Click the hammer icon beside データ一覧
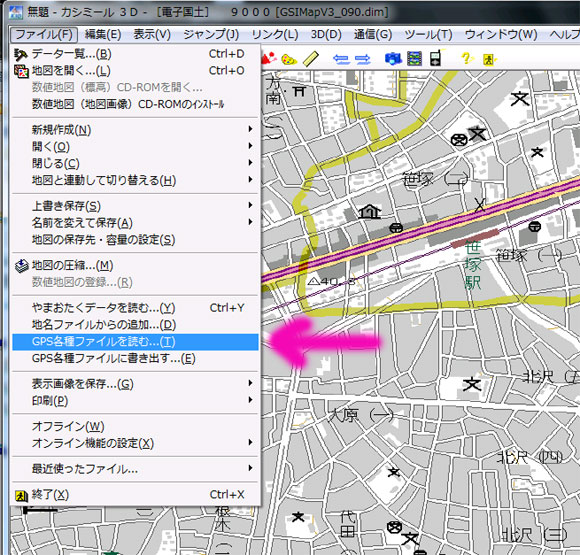Screen dimensions: 580x555 coord(21,54)
